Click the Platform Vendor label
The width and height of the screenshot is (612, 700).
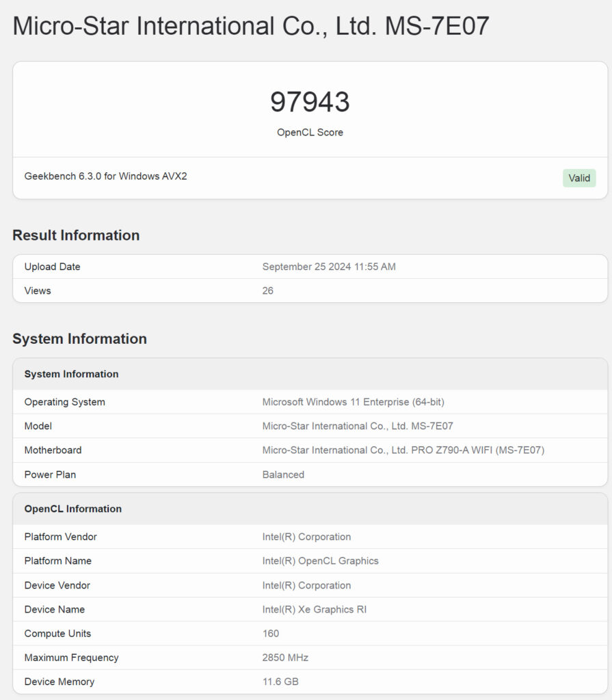(60, 537)
